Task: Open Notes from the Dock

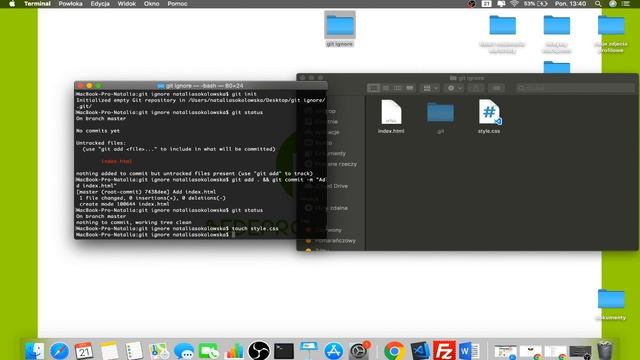Action: [109, 351]
